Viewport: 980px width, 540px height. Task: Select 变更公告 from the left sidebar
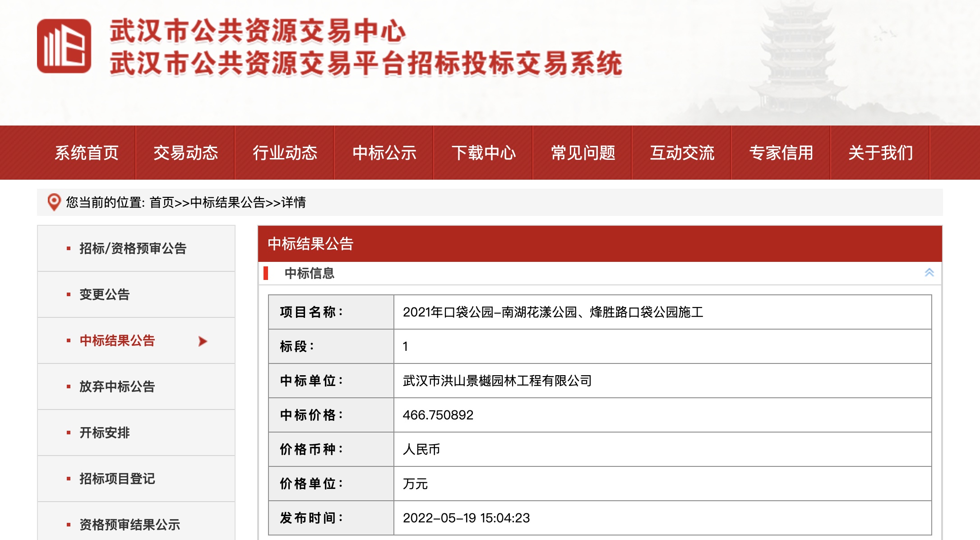point(104,294)
